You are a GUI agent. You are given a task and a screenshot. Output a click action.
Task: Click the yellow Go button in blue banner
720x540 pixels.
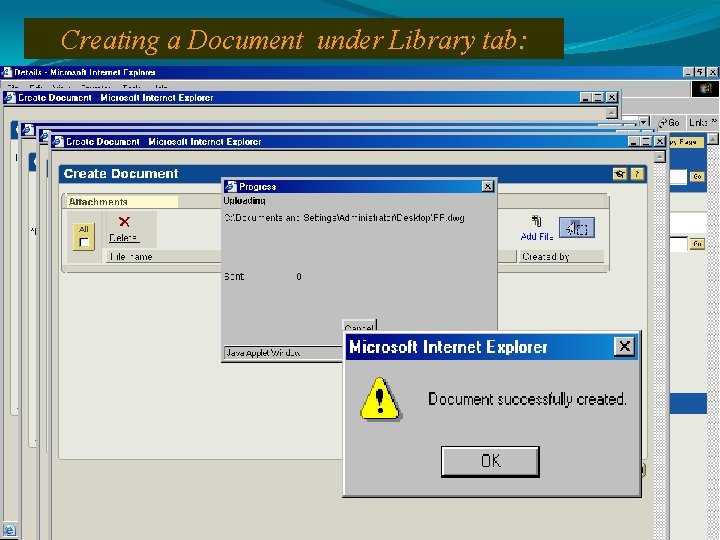coord(697,176)
